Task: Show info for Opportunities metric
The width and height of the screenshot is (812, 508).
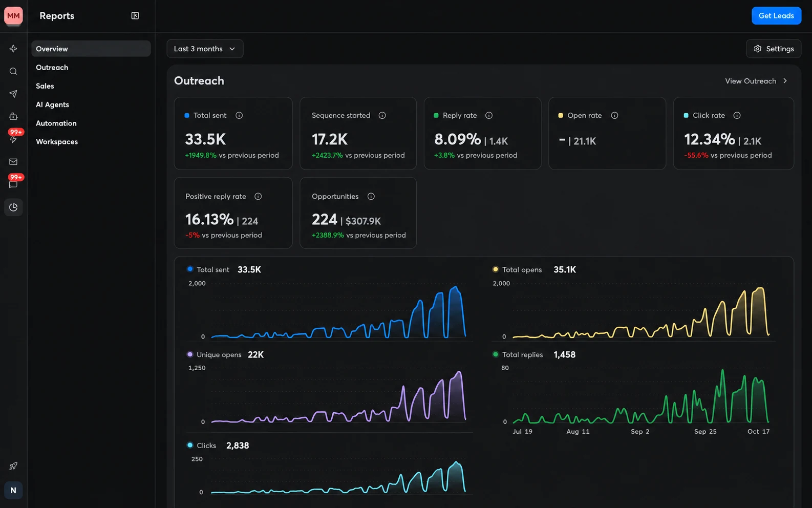Action: [x=371, y=196]
